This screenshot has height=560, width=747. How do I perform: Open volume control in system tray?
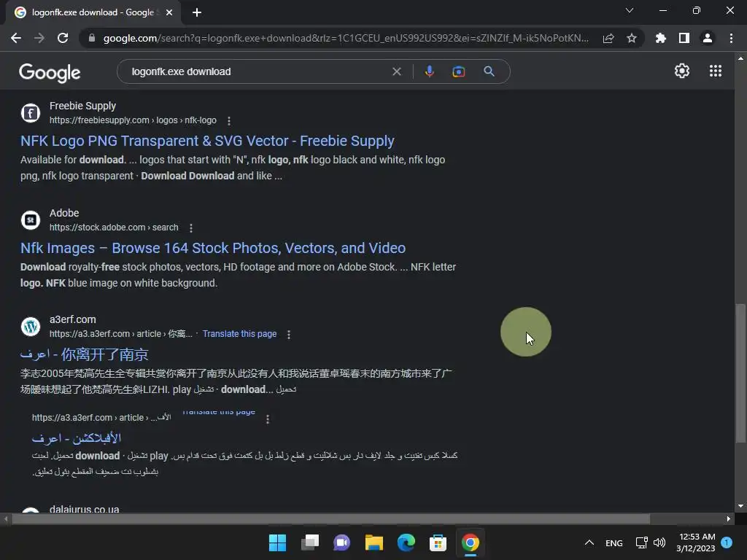(659, 542)
